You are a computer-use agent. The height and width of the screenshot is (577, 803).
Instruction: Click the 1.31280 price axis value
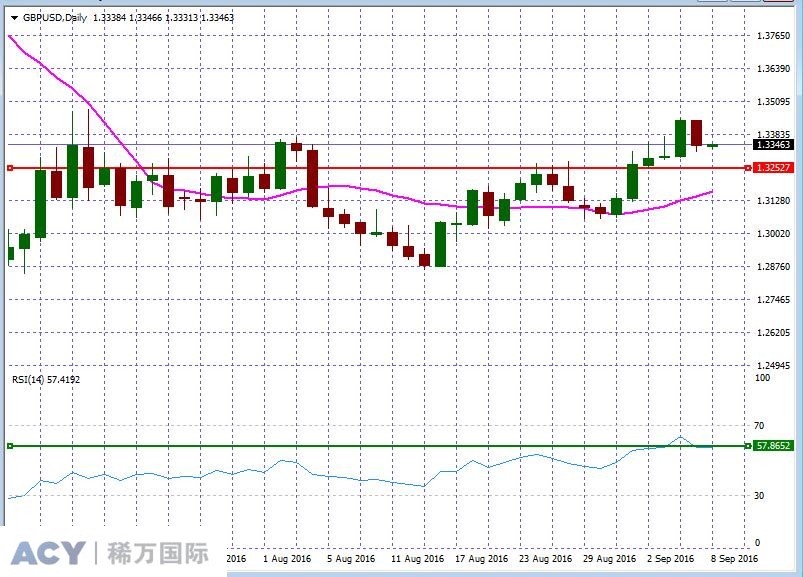pos(773,201)
